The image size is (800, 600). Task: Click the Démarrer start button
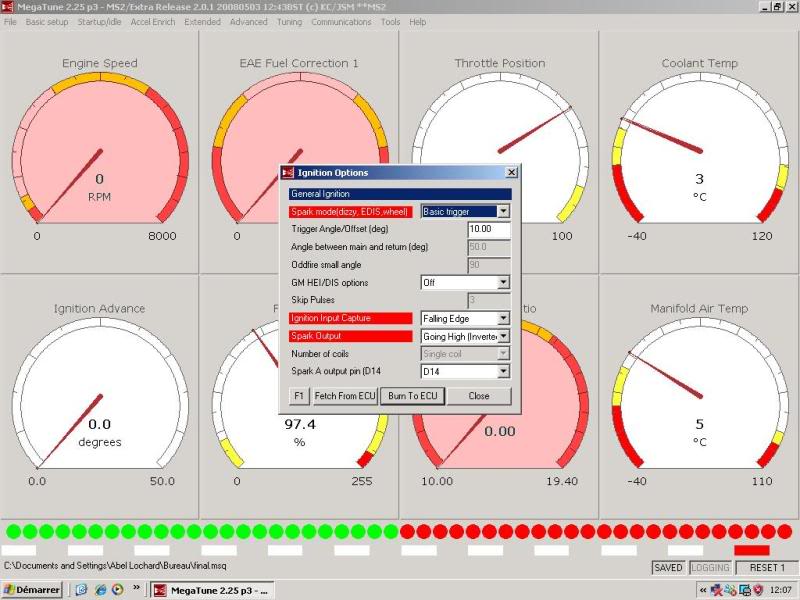tap(32, 590)
